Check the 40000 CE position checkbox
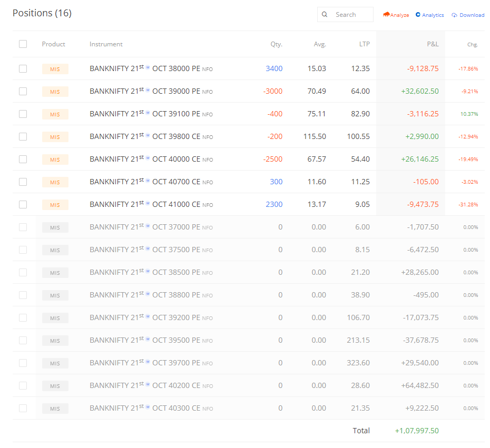Image resolution: width=490 pixels, height=448 pixels. tap(23, 159)
